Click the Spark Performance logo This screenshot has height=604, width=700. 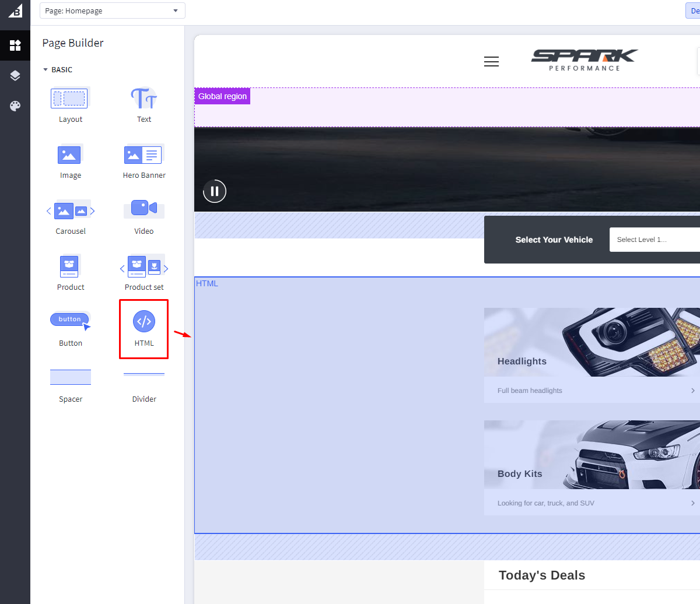pyautogui.click(x=584, y=60)
